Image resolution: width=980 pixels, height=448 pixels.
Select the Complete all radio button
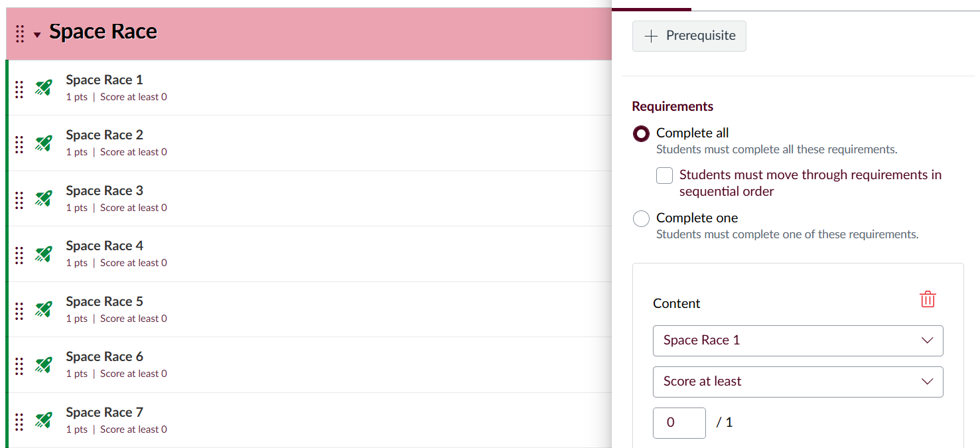tap(641, 134)
